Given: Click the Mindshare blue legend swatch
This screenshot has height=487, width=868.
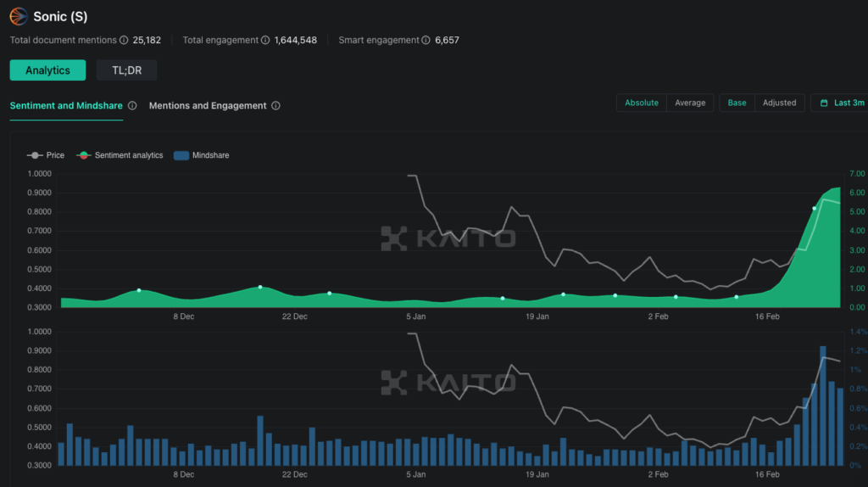Looking at the screenshot, I should 181,155.
